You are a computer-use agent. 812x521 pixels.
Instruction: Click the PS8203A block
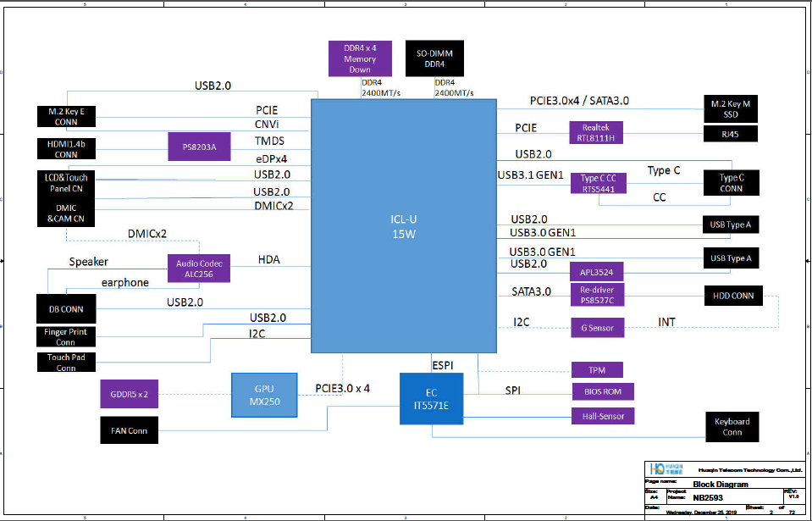point(199,147)
